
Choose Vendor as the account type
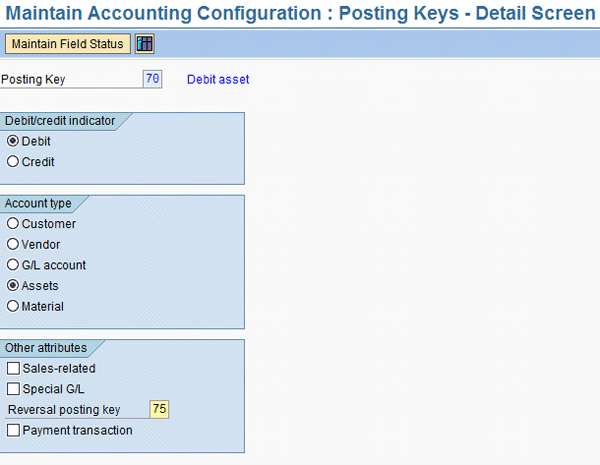[13, 244]
